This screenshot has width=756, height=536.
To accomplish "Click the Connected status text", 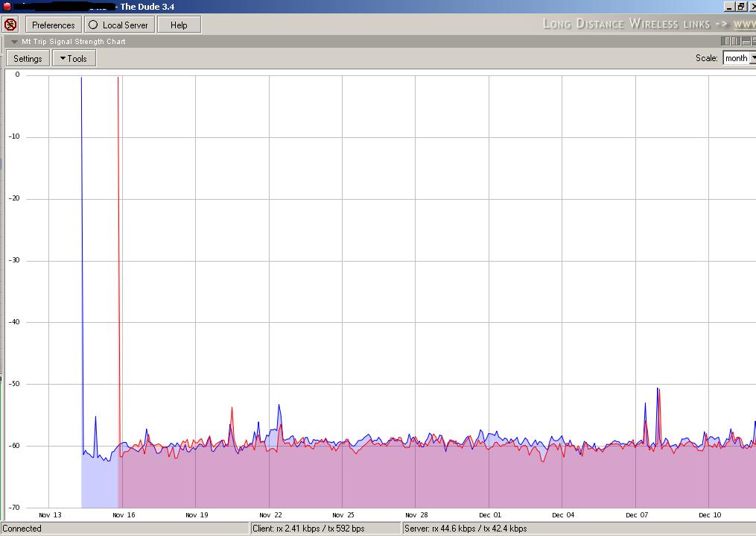I will [22, 529].
